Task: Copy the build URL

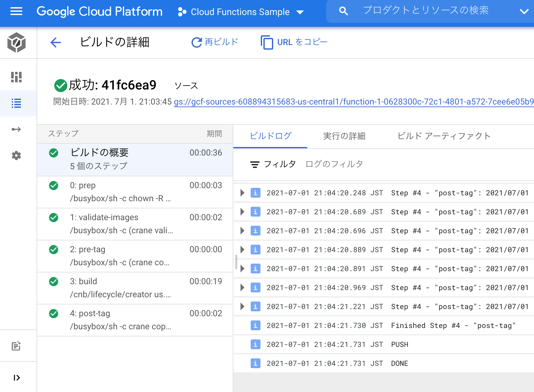Action: coord(293,42)
